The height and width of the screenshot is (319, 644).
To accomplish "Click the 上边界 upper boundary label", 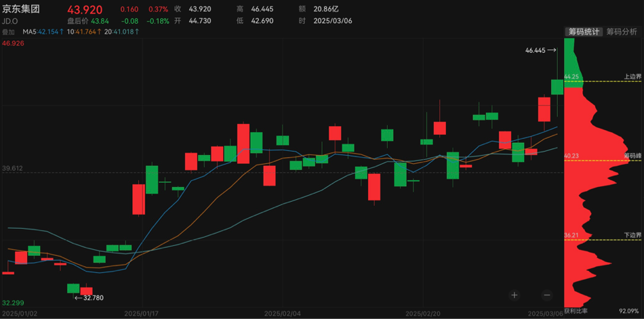I will 632,77.
